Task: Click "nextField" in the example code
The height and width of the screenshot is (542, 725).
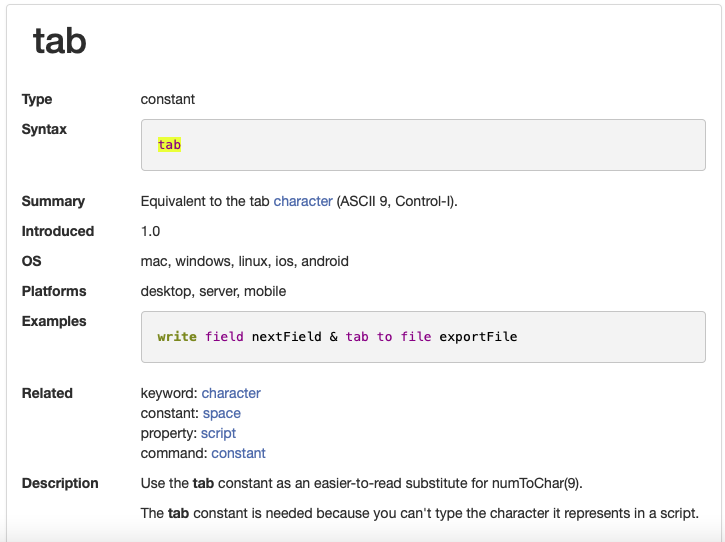Action: [286, 337]
